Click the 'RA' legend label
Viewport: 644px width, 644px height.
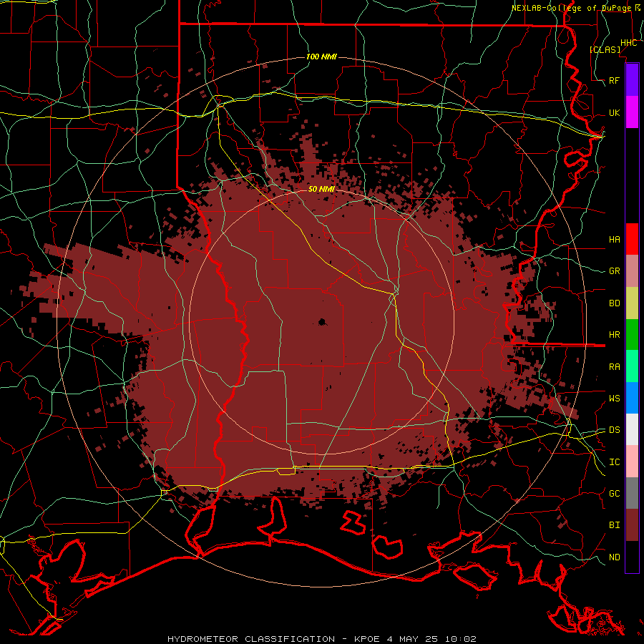tap(614, 367)
